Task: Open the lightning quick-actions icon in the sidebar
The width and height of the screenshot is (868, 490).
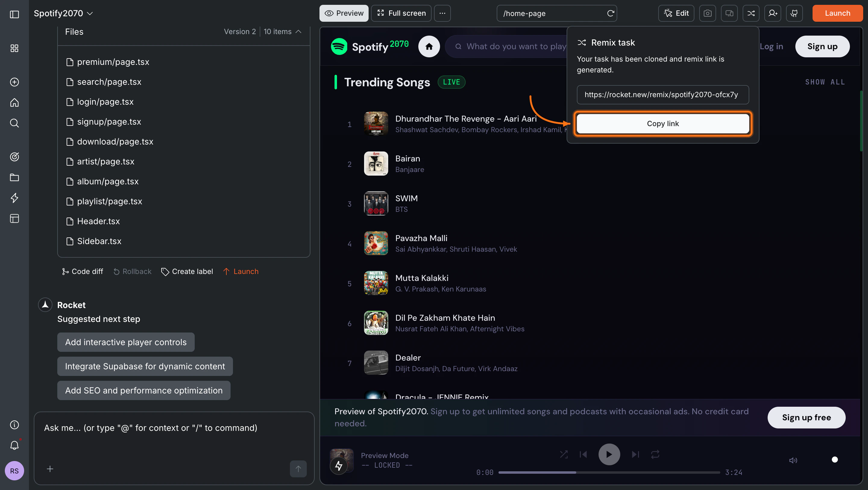Action: [x=14, y=198]
